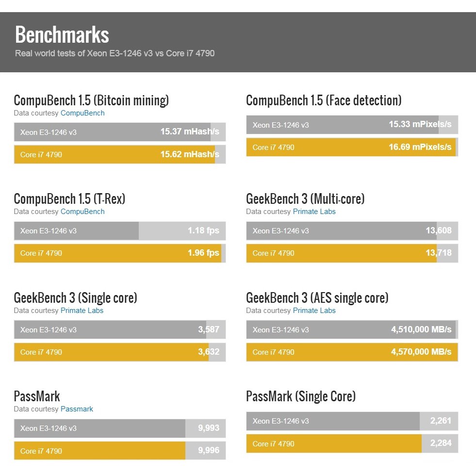Select Core i7 bar showing 4,570,000 MB/s
The height and width of the screenshot is (476, 476).
tap(352, 352)
